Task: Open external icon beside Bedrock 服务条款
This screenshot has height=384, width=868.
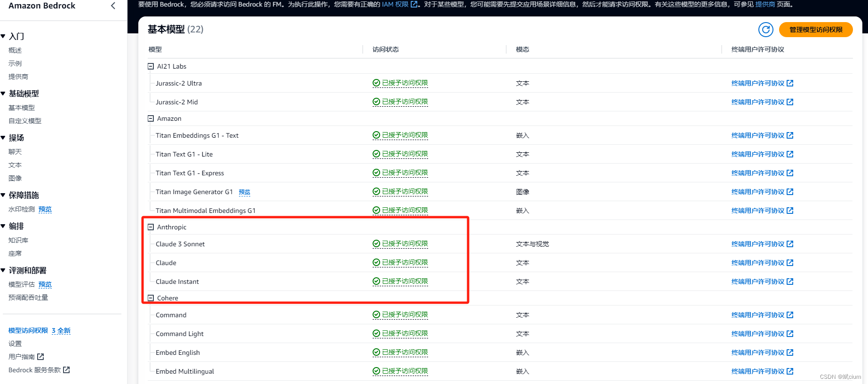Action: click(66, 370)
